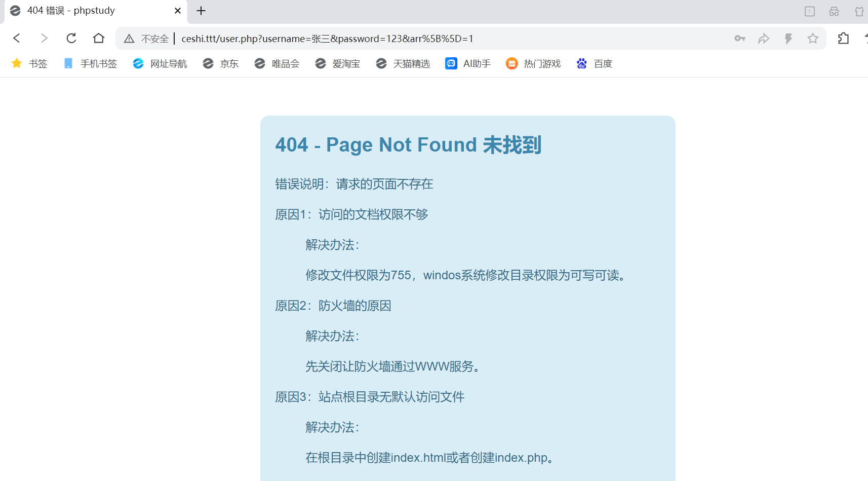This screenshot has width=868, height=481.
Task: Open the 百度 bookmark
Action: coord(595,63)
